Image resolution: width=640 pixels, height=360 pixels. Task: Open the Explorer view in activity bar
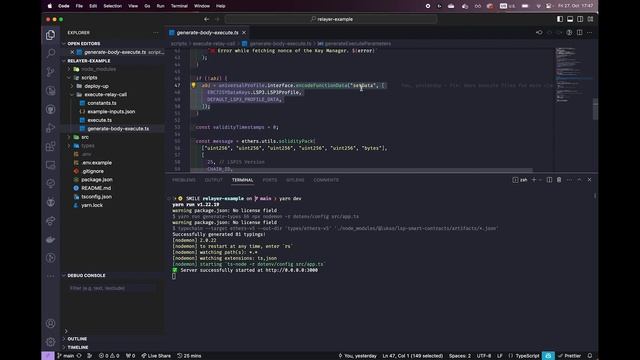click(x=51, y=35)
